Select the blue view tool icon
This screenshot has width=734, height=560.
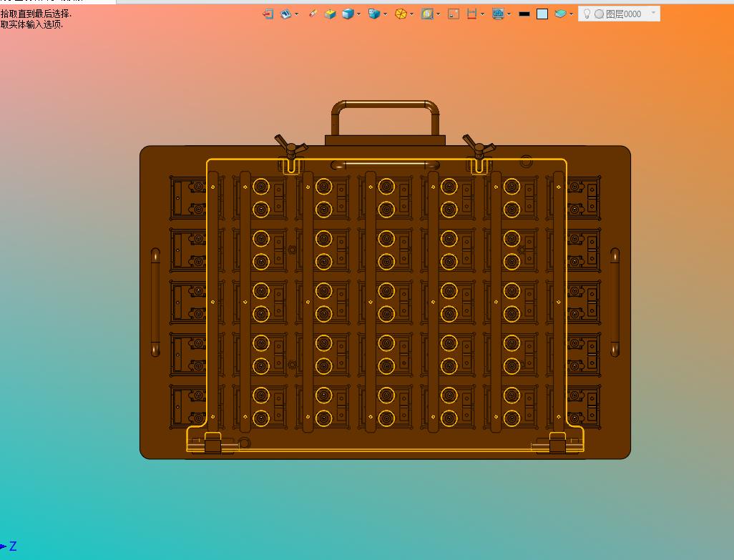point(285,14)
